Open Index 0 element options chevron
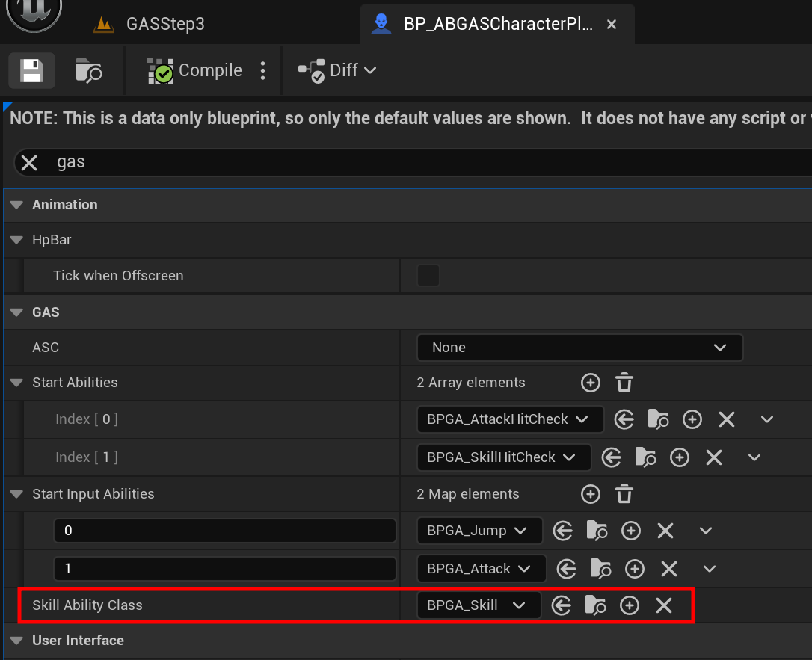This screenshot has width=812, height=660. [x=767, y=419]
